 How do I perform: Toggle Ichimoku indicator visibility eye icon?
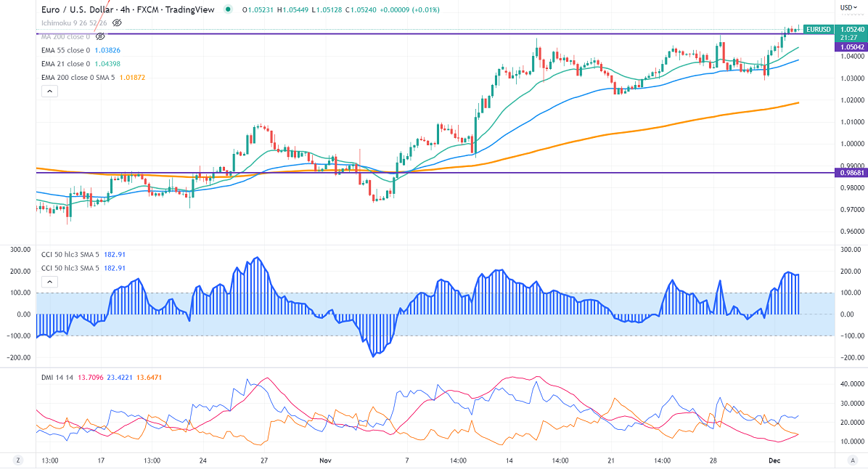(117, 23)
